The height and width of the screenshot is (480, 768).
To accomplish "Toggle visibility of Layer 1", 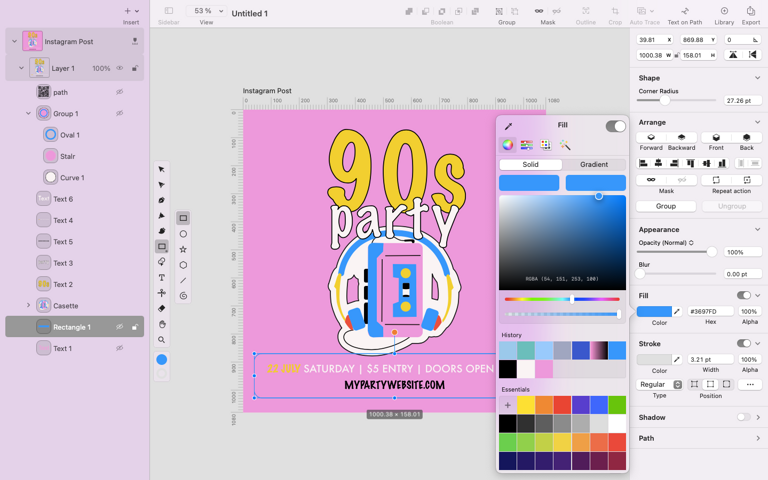I will pos(120,68).
